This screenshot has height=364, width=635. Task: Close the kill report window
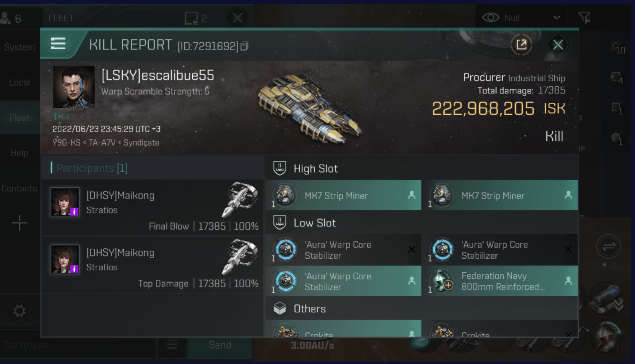tap(558, 45)
